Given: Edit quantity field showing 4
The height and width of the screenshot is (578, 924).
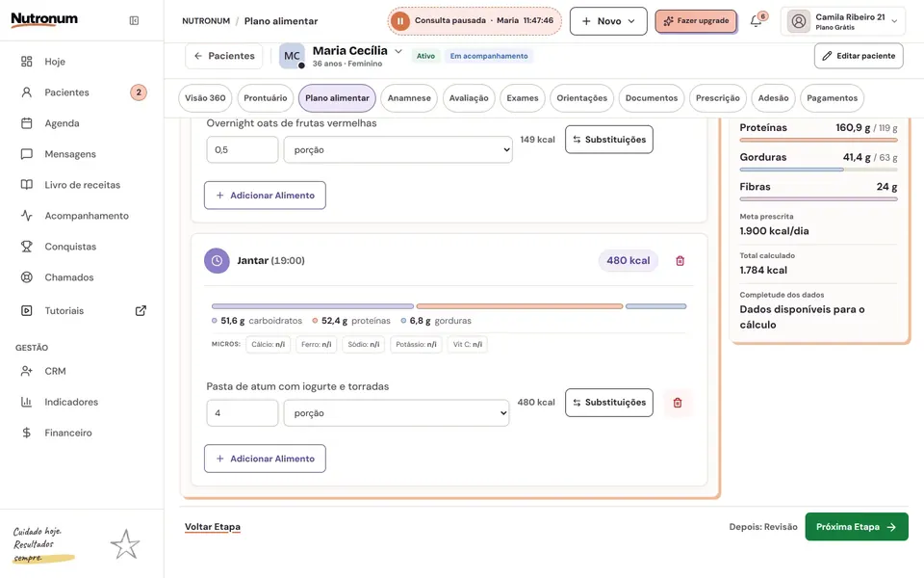Looking at the screenshot, I should [243, 413].
